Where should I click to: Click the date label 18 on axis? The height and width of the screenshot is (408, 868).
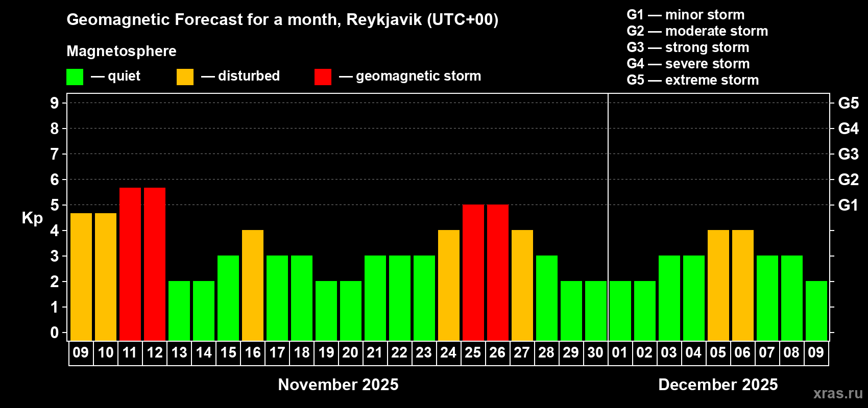(302, 353)
